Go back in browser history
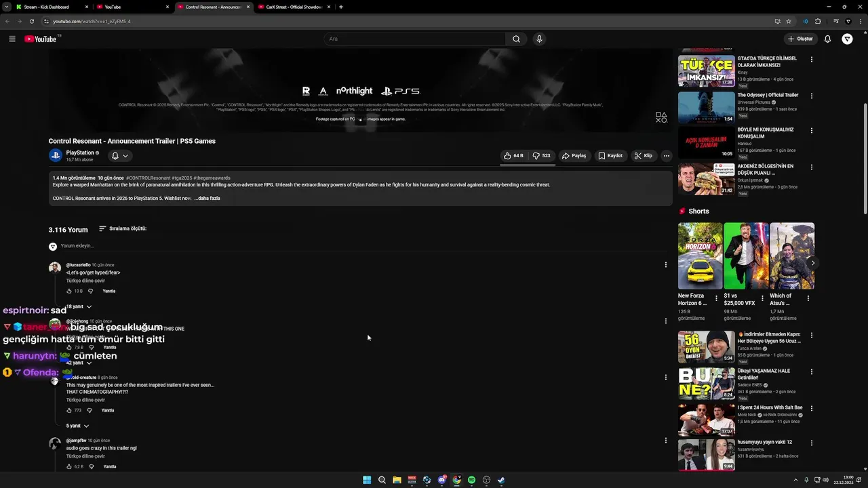The image size is (868, 488). tap(7, 21)
